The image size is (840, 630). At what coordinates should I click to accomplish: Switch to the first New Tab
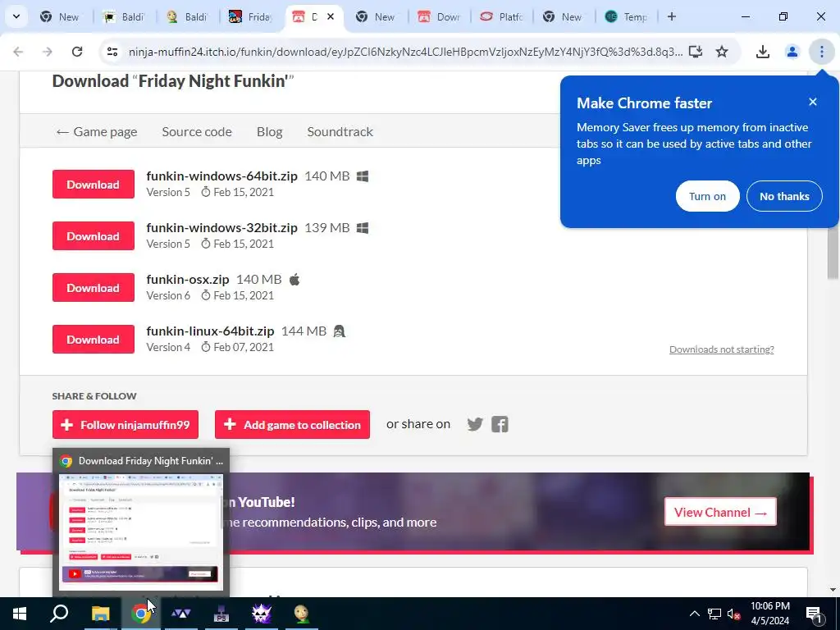coord(60,16)
